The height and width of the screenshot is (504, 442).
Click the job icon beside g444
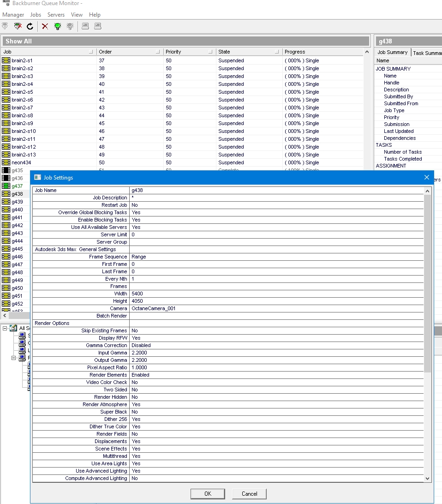6,241
